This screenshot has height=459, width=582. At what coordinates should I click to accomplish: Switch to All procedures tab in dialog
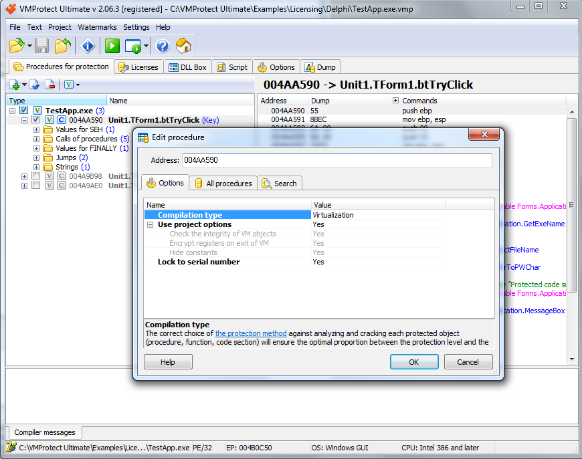click(224, 183)
